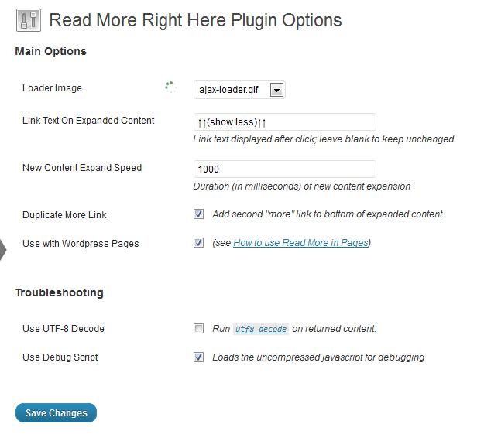Disable the Use with Wordpress Pages checkbox
This screenshot has height=448, width=484.
tap(199, 243)
